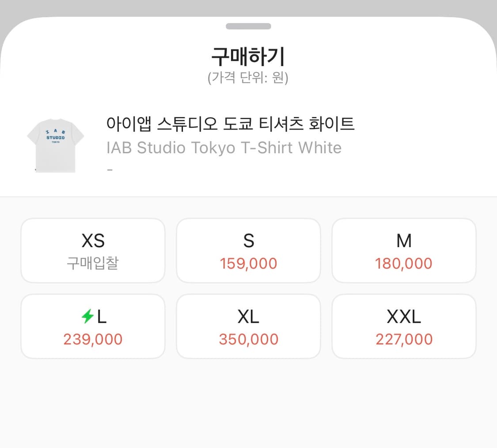
Task: Click the 구매입찰 label under XS
Action: [x=93, y=263]
